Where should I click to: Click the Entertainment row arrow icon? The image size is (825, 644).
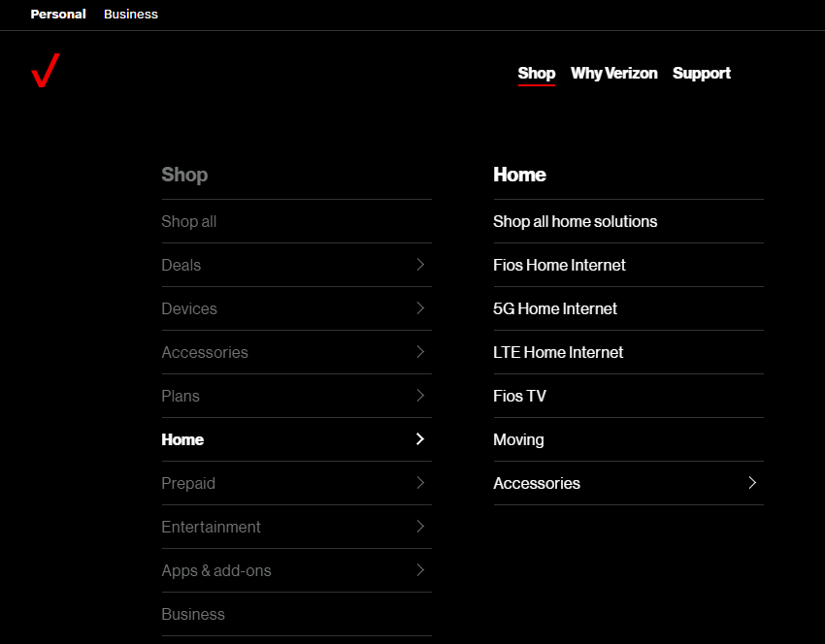pyautogui.click(x=420, y=527)
